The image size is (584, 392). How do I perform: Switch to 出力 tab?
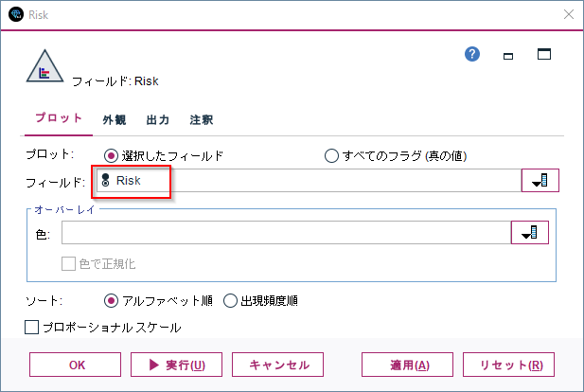[x=158, y=120]
